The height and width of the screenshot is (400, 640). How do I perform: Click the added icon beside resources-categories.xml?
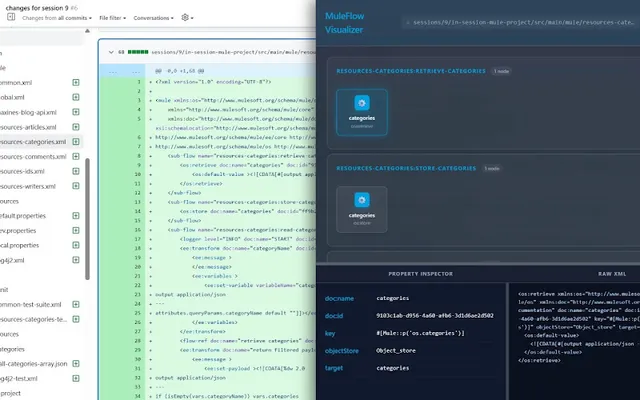tap(76, 142)
